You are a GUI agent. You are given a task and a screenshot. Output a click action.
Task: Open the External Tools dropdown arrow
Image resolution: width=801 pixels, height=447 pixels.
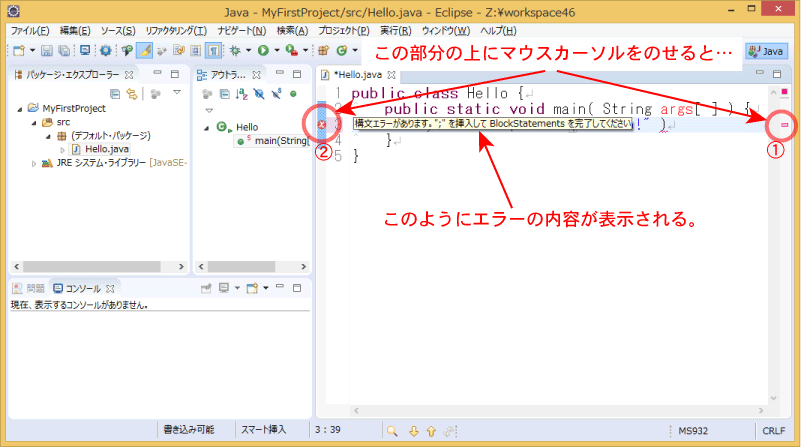coord(305,51)
